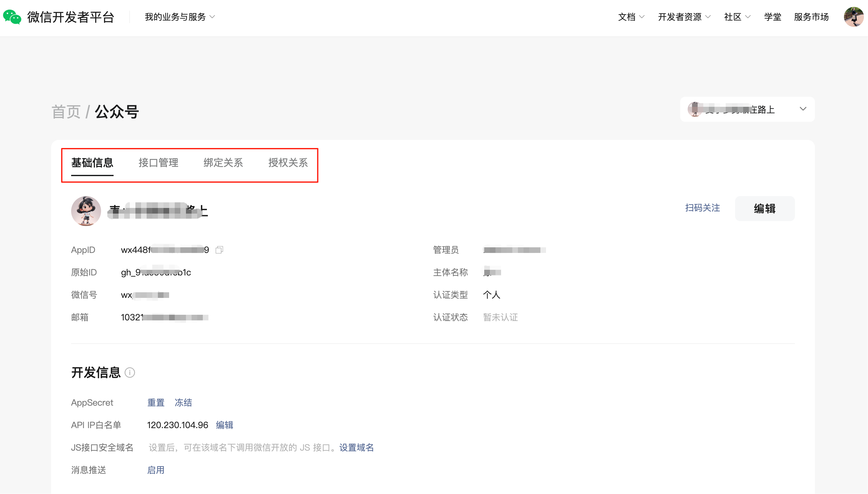Click the 主体名称 label
The image size is (868, 494).
[x=451, y=272]
